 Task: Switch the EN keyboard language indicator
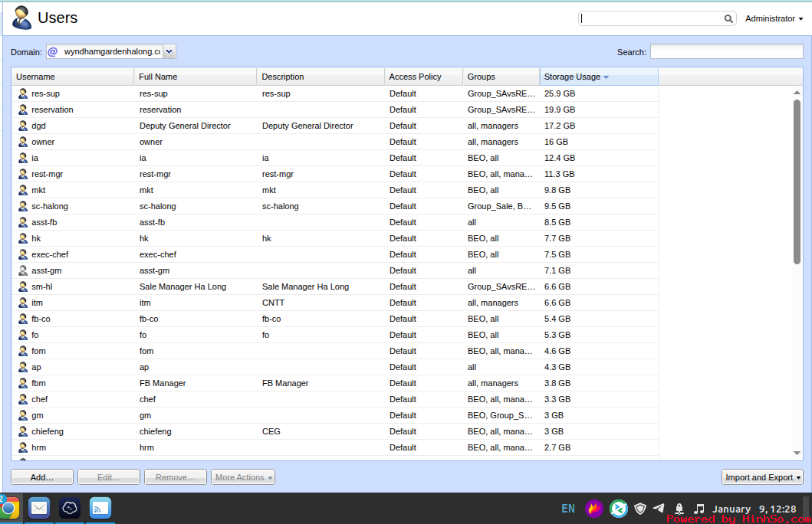coord(568,509)
